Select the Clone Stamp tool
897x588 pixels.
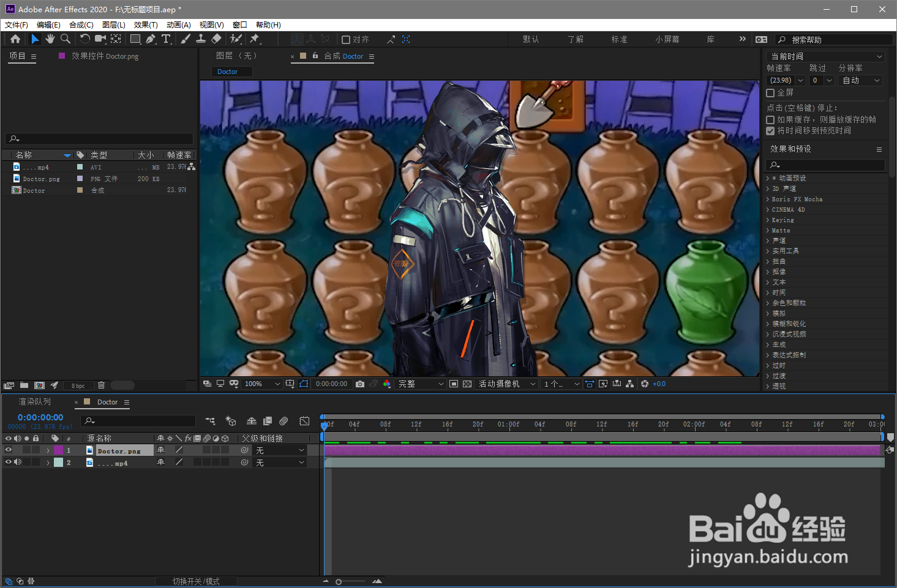click(x=201, y=39)
